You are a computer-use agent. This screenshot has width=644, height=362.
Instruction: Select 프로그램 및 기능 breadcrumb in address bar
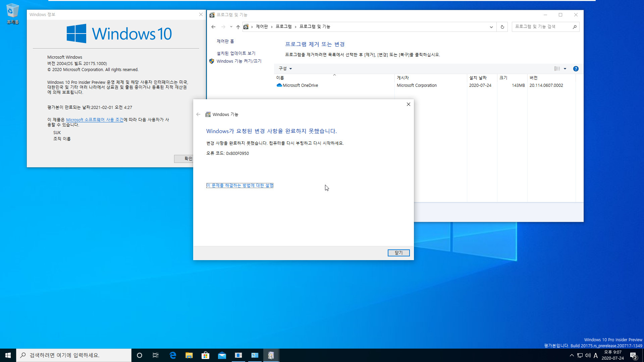315,26
